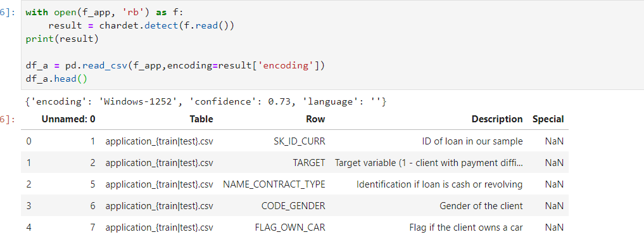
Task: Select the Description column header
Action: click(497, 119)
